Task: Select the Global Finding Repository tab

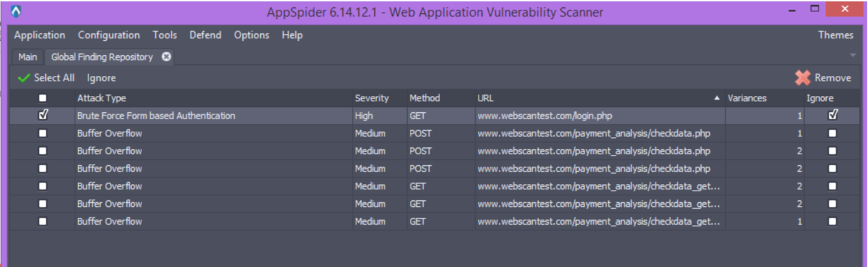Action: coord(102,57)
